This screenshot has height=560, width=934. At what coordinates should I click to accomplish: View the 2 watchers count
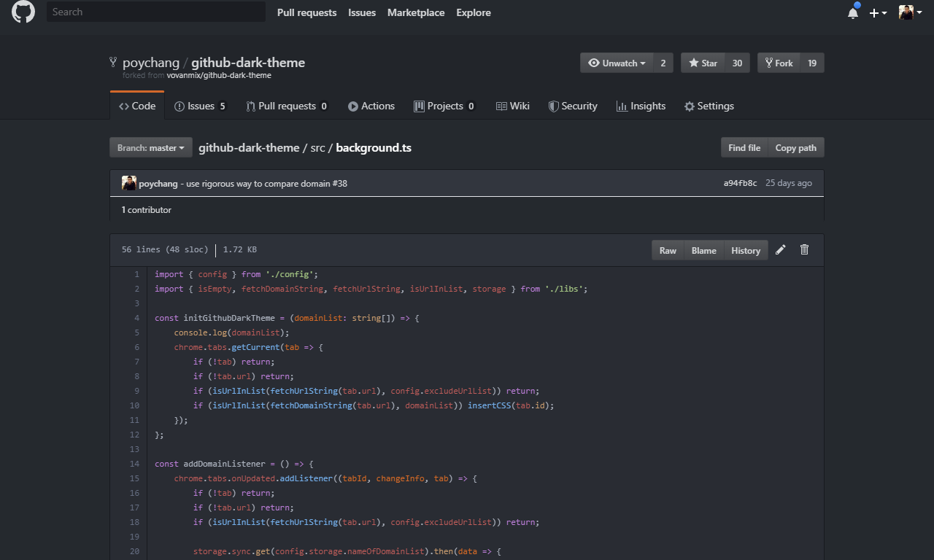(663, 63)
